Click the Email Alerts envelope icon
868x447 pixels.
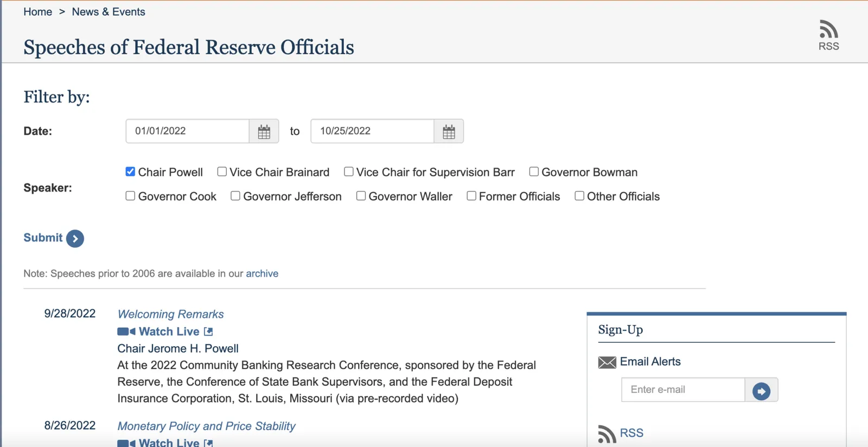tap(607, 362)
